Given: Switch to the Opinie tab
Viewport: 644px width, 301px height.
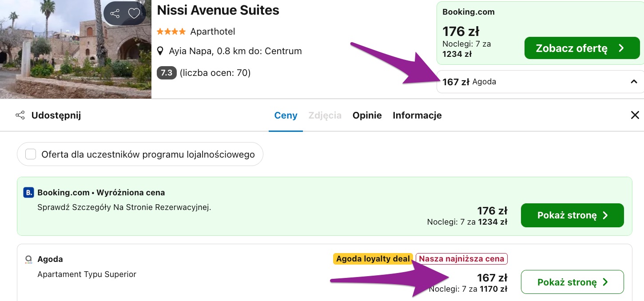Looking at the screenshot, I should point(367,115).
